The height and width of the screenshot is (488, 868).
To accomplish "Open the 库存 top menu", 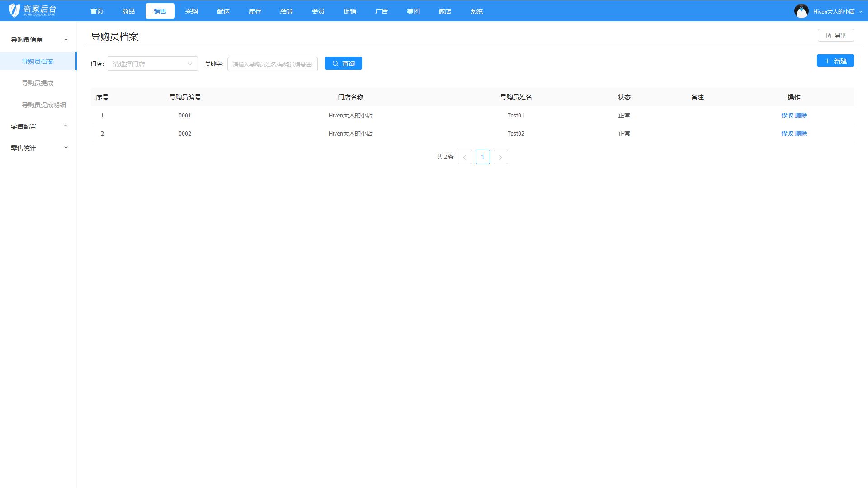I will click(x=255, y=11).
